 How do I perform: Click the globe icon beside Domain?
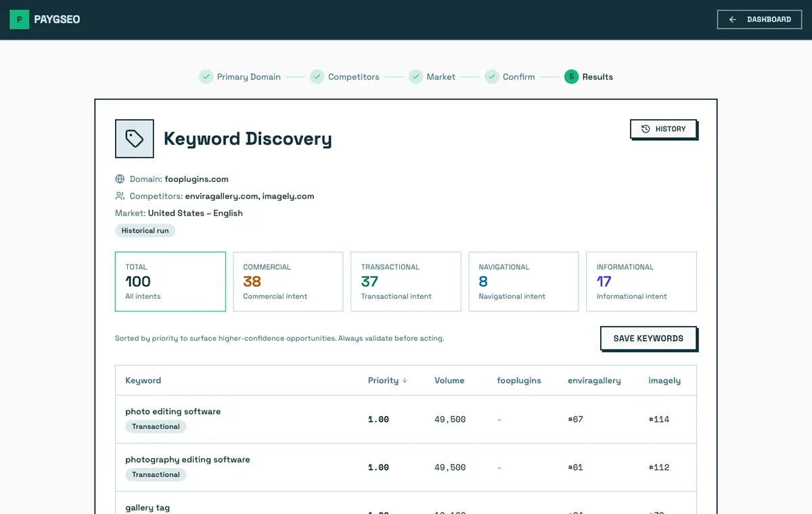pyautogui.click(x=120, y=179)
